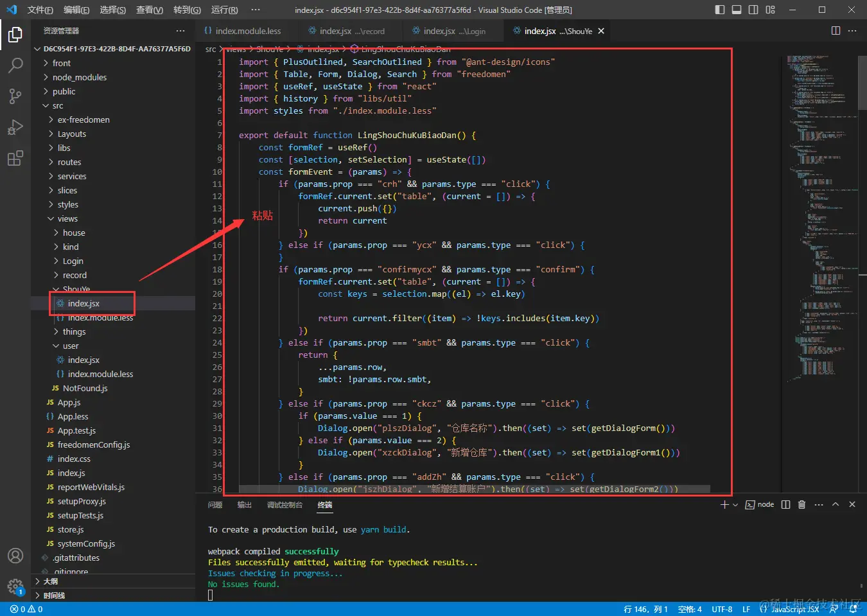Open the Search view in activity bar
867x616 pixels.
click(x=15, y=65)
